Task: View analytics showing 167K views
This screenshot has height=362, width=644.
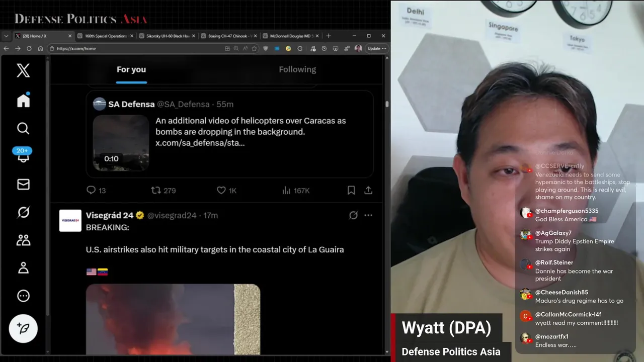Action: (296, 190)
